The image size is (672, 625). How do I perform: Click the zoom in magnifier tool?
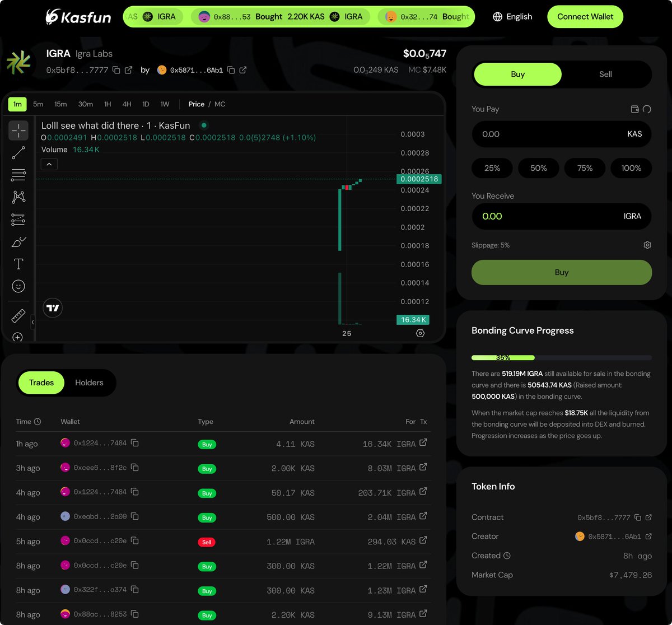pos(18,337)
